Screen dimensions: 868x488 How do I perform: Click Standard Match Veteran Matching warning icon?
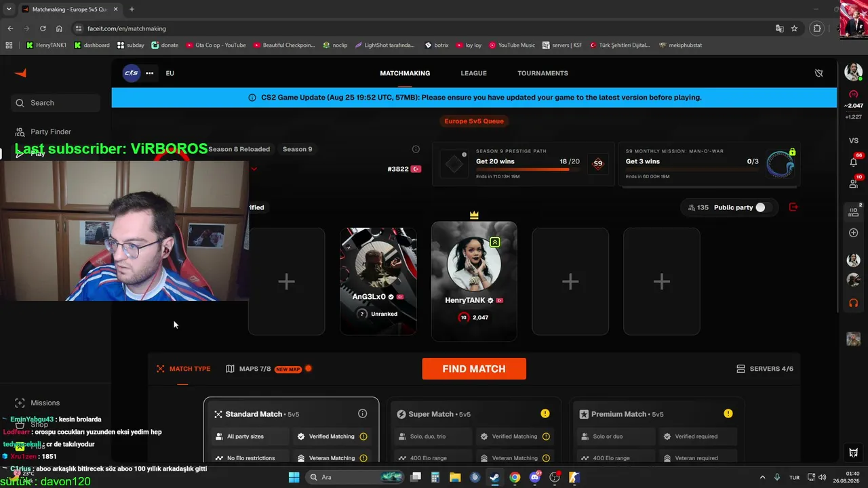[363, 458]
